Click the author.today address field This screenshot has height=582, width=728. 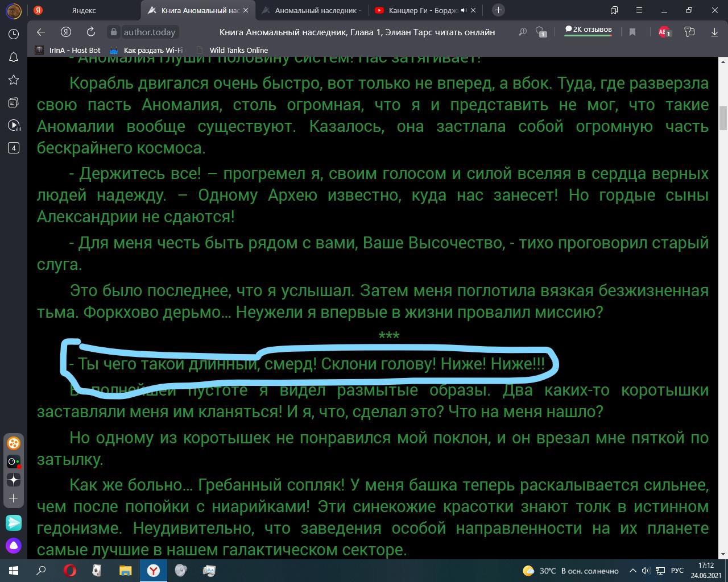(x=150, y=32)
